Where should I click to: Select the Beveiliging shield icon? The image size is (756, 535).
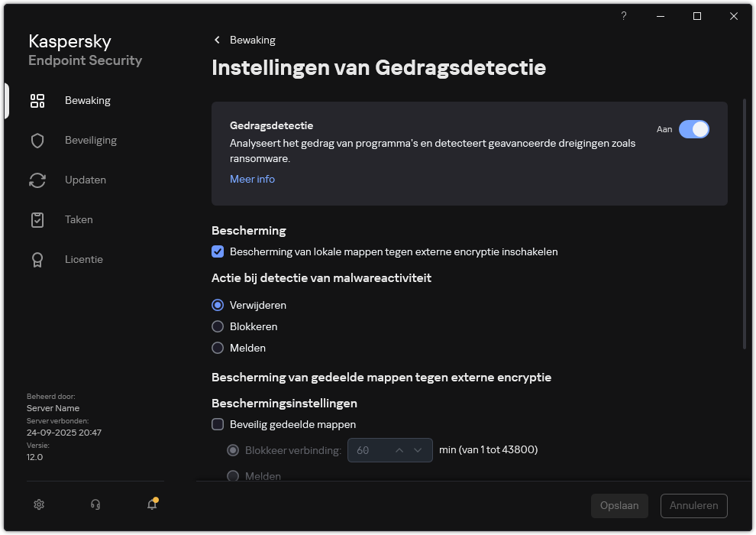click(x=37, y=140)
